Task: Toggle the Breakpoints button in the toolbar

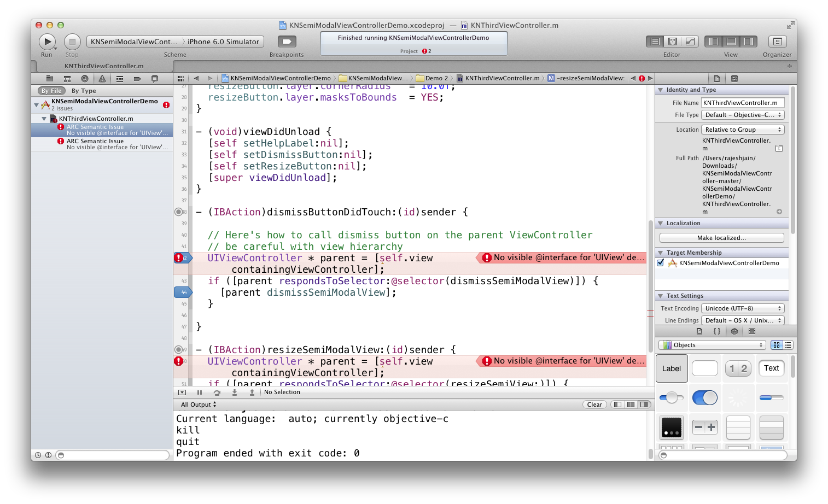Action: pyautogui.click(x=287, y=42)
